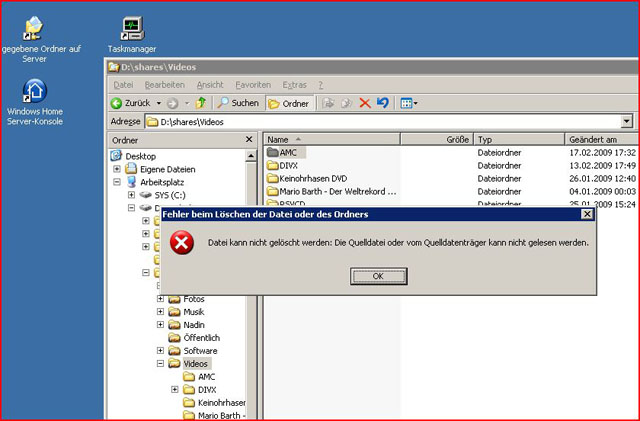640x421 pixels.
Task: Sort by Geändert am column header
Action: pos(602,139)
